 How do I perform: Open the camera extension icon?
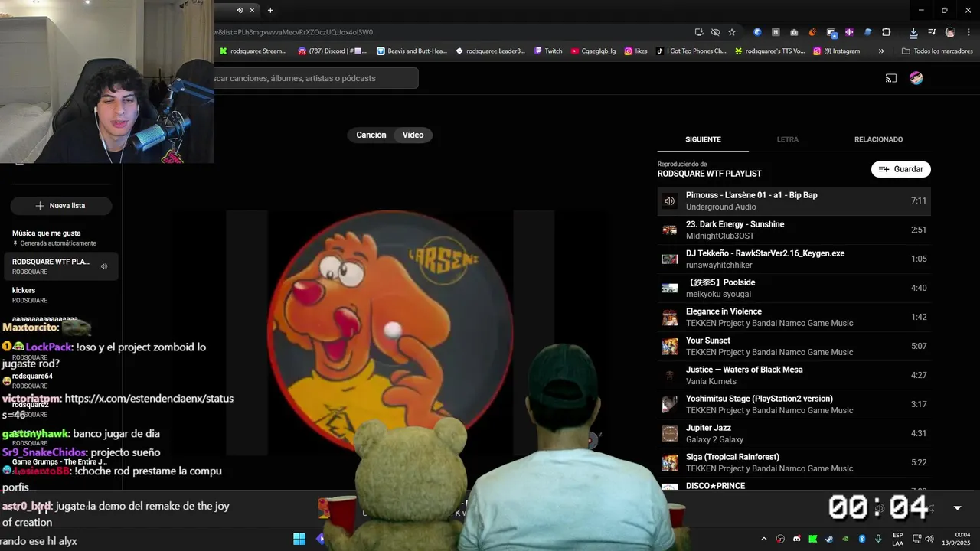[x=794, y=32]
